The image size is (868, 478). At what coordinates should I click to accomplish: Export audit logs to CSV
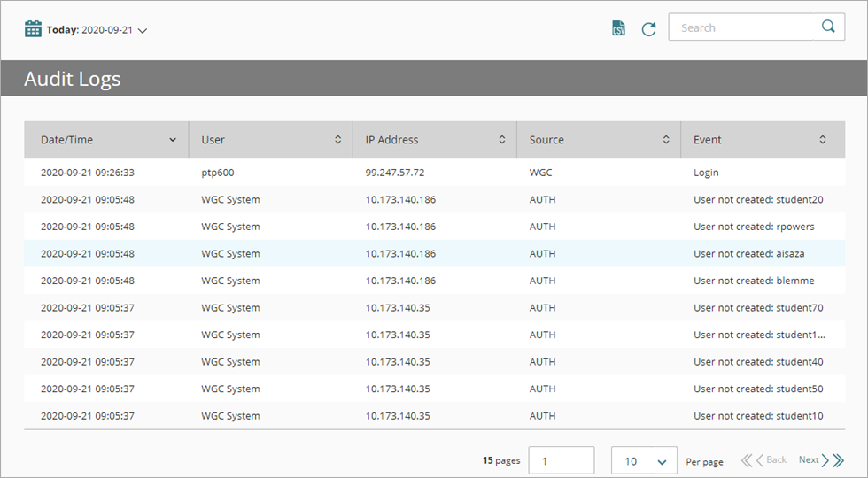pos(618,28)
